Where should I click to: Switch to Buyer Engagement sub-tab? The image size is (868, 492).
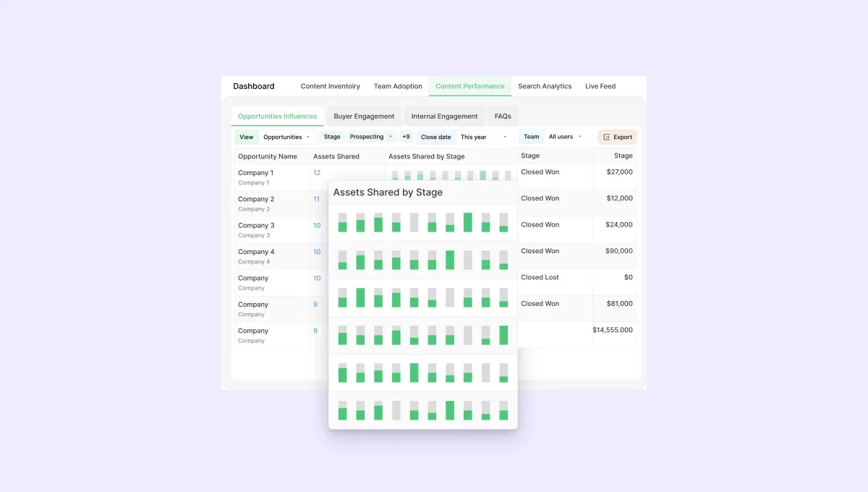364,116
